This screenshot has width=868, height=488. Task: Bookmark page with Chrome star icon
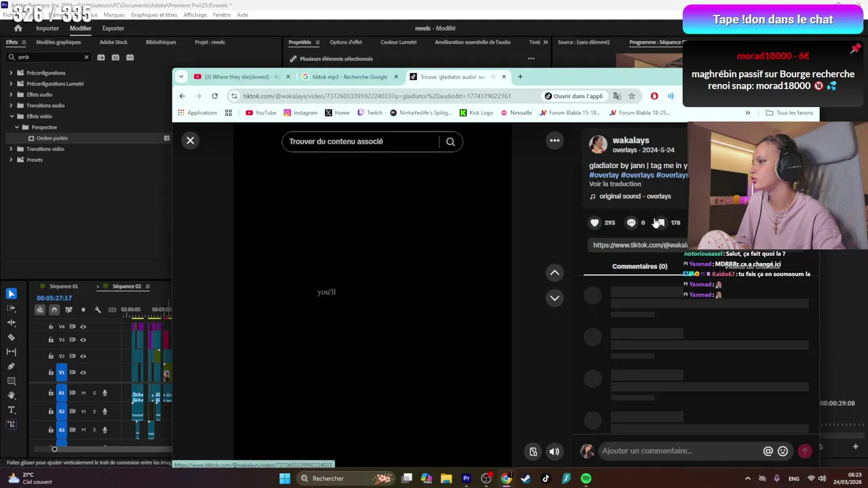pos(631,96)
